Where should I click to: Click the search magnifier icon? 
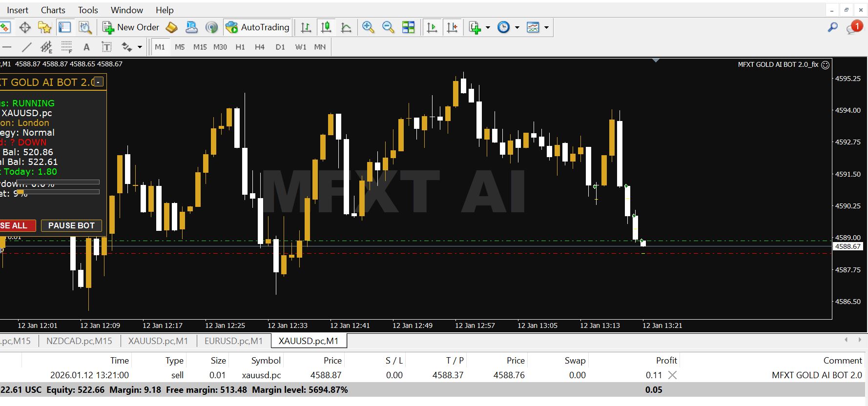(x=832, y=28)
